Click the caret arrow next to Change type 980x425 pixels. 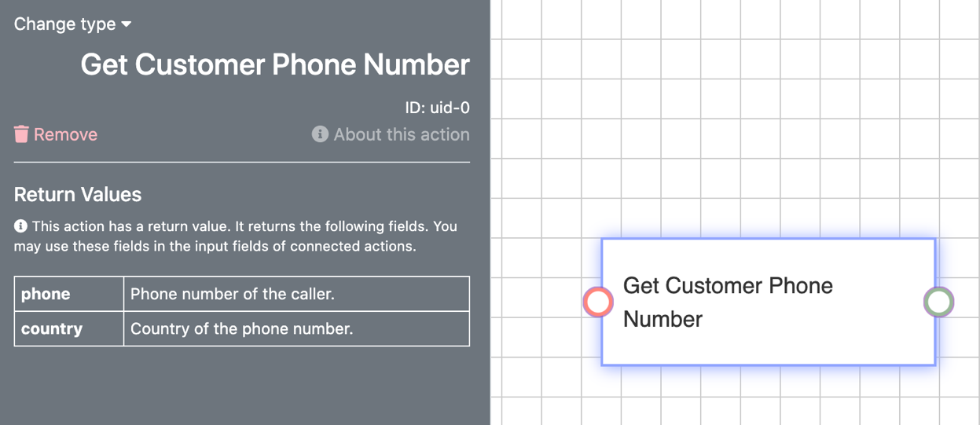pos(126,24)
